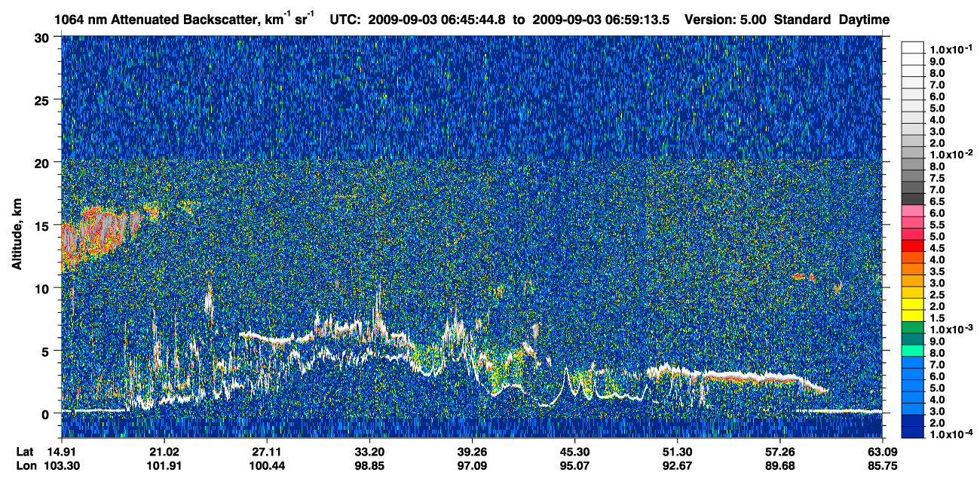Click the 15 km altitude tick label
The width and height of the screenshot is (980, 503).
point(44,225)
